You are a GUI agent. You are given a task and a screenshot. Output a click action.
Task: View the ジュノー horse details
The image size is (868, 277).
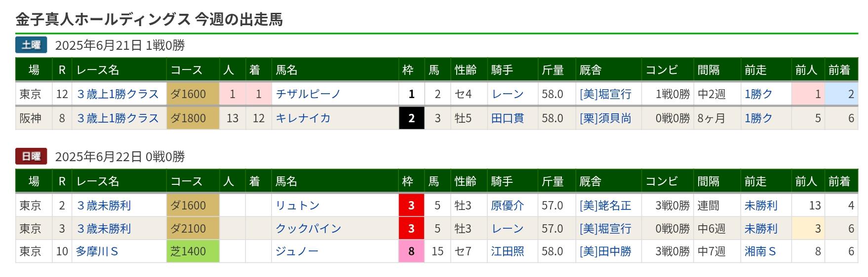coord(297,251)
